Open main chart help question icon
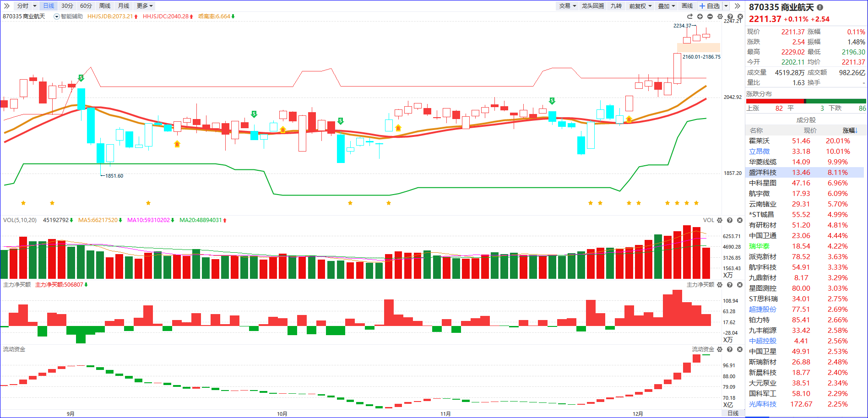This screenshot has width=868, height=418. [730, 16]
